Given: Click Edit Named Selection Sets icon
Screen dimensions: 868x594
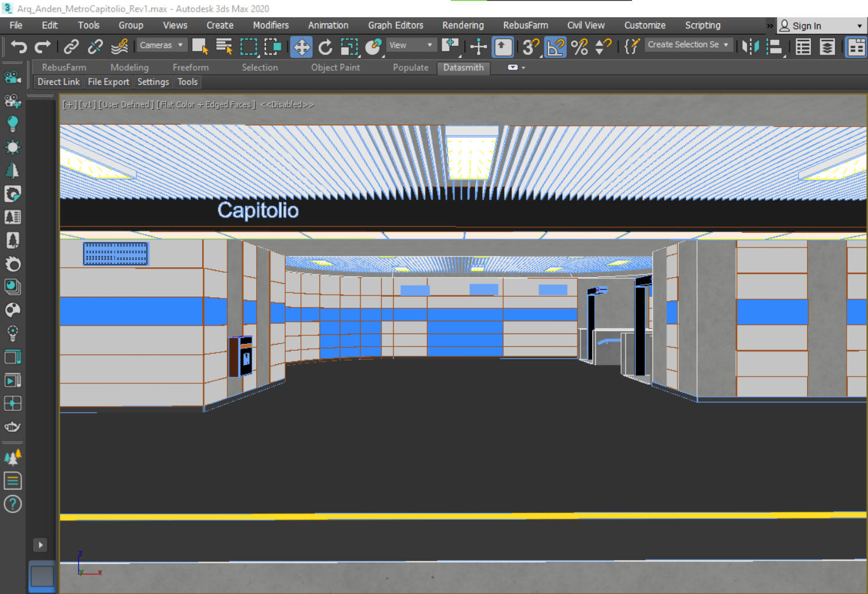Looking at the screenshot, I should [631, 47].
